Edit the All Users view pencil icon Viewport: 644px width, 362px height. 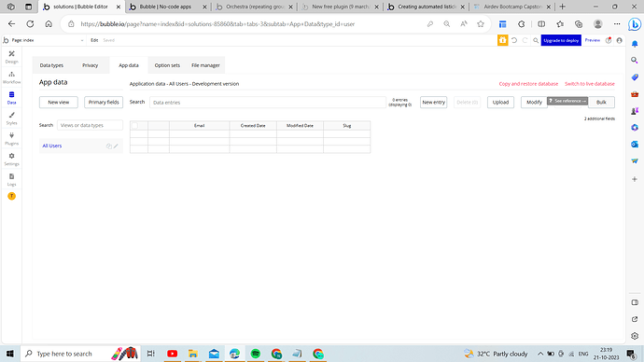116,146
